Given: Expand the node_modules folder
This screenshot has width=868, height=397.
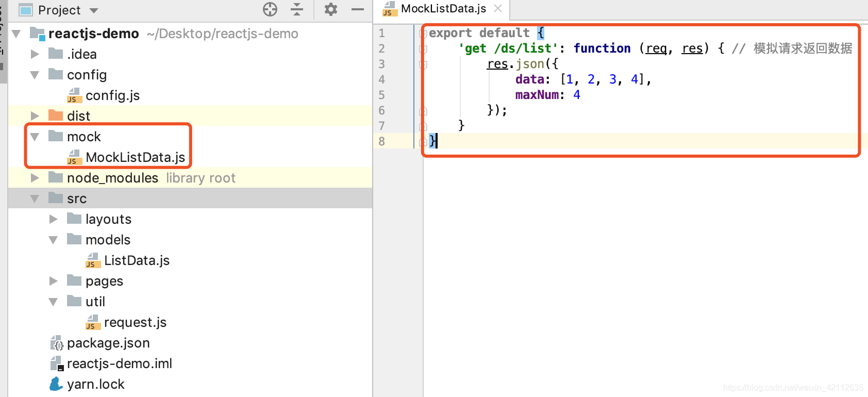Looking at the screenshot, I should click(x=35, y=178).
